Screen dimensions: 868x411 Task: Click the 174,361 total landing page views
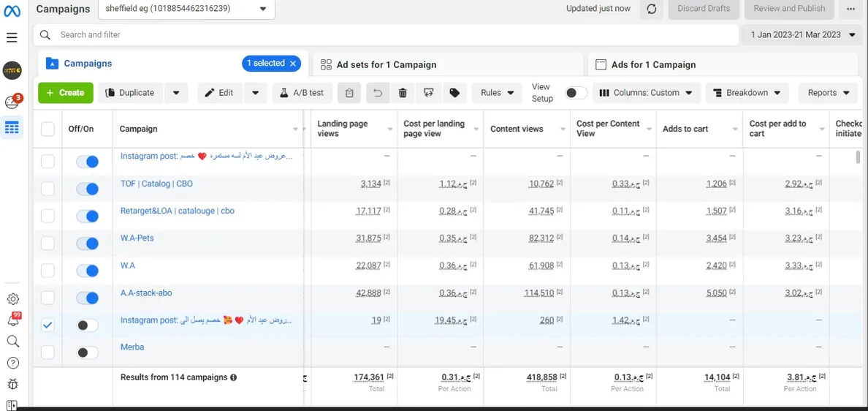(369, 378)
